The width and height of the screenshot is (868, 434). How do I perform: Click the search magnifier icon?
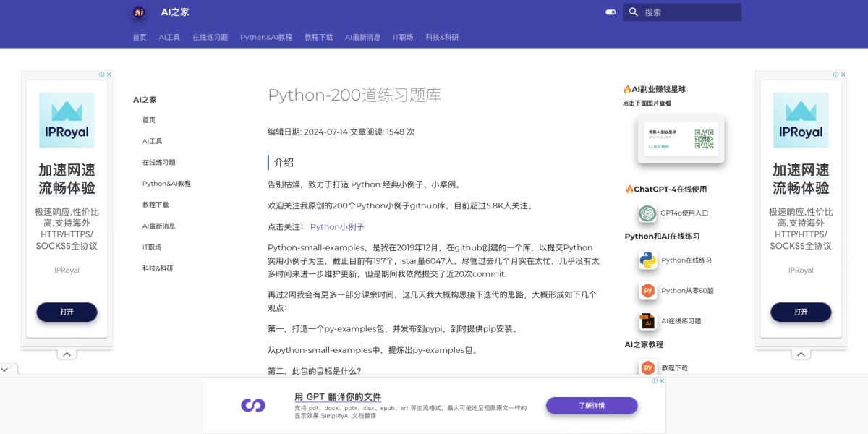pos(634,12)
